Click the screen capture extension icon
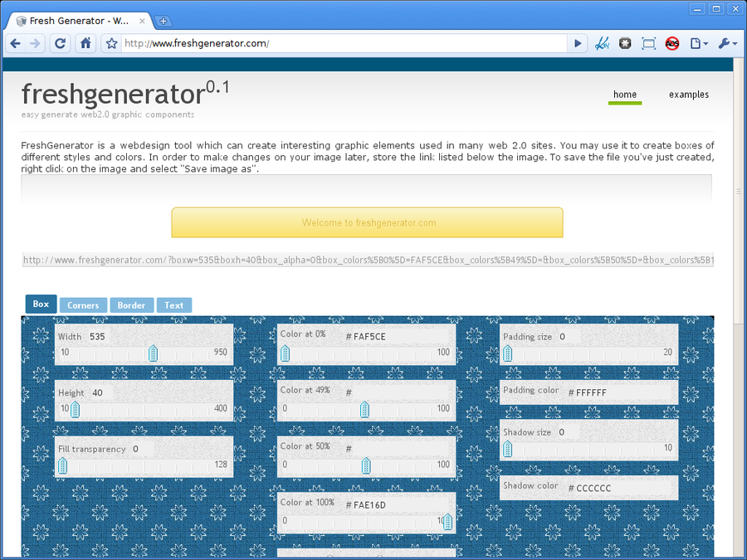Image resolution: width=747 pixels, height=560 pixels. [x=648, y=44]
